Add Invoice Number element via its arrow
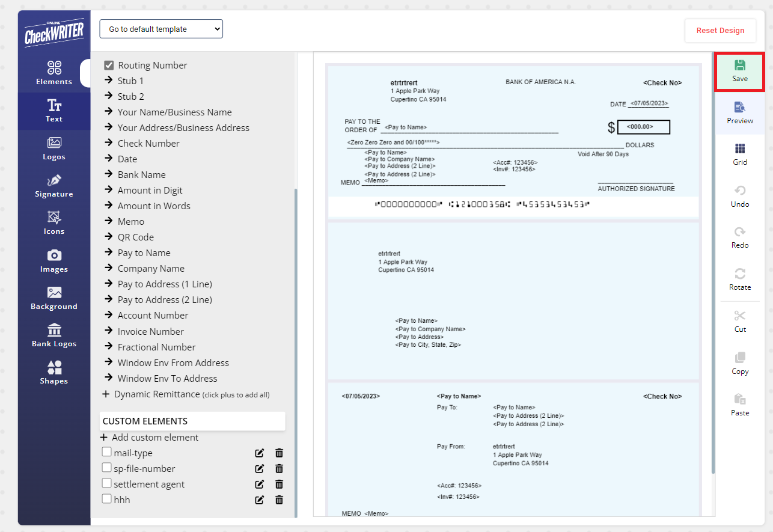Image resolution: width=773 pixels, height=532 pixels. 108,331
